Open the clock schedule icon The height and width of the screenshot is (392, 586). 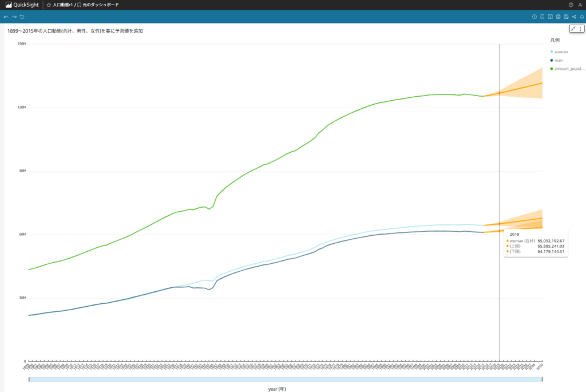[x=534, y=17]
